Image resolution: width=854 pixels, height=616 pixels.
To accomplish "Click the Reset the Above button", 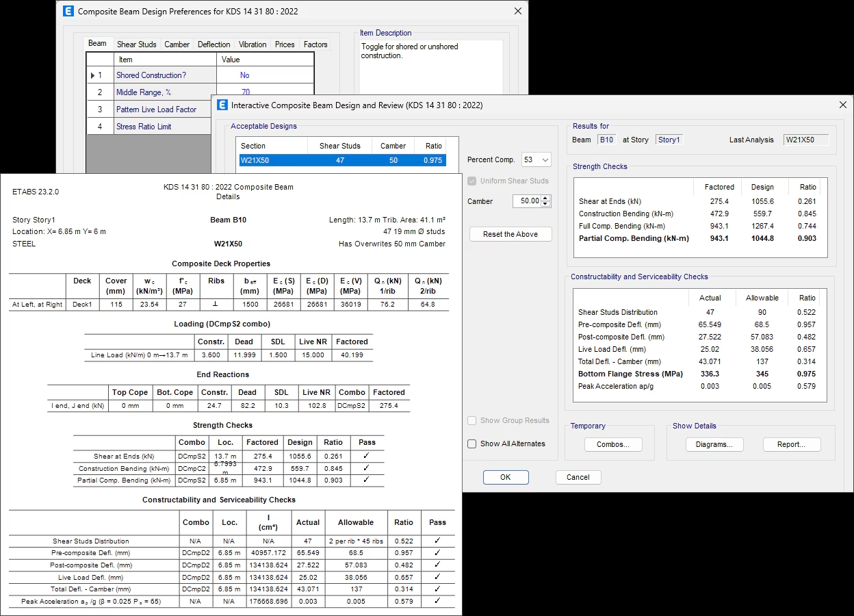I will (510, 234).
